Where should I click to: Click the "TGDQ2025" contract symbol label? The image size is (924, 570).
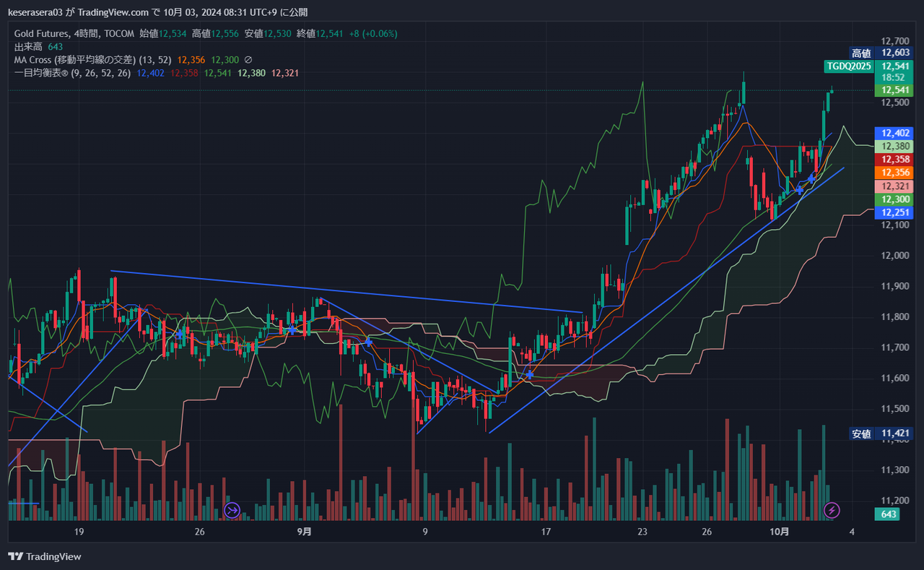click(849, 66)
